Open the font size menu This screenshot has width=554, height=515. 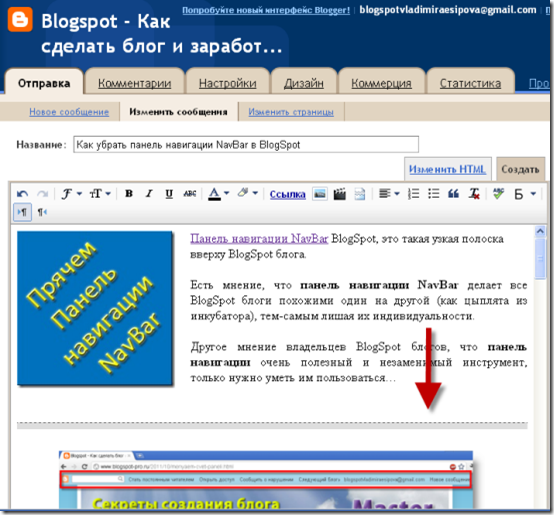pos(100,194)
